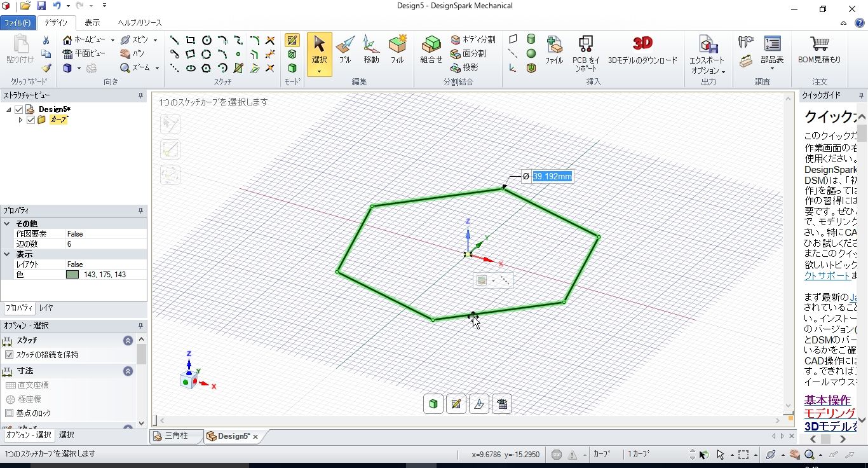868x468 pixels.
Task: Edit the 39.192mm diameter value field
Action: (x=552, y=176)
